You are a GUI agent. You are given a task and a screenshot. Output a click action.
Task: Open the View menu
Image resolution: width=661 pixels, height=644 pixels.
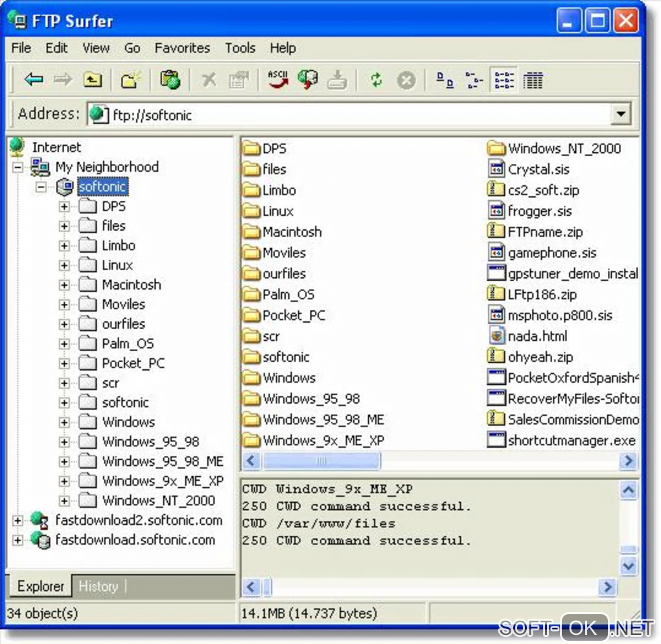(x=96, y=48)
